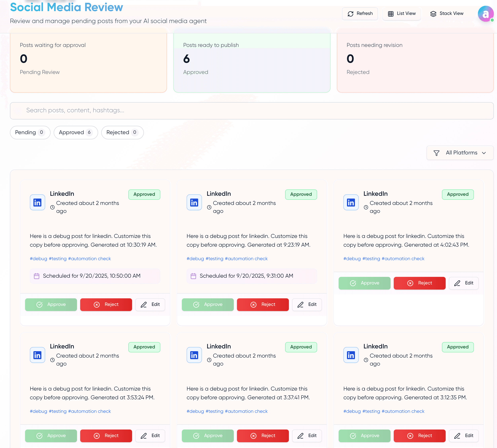Toggle approval on the post generated at 4:02:43 PM

pos(364,283)
